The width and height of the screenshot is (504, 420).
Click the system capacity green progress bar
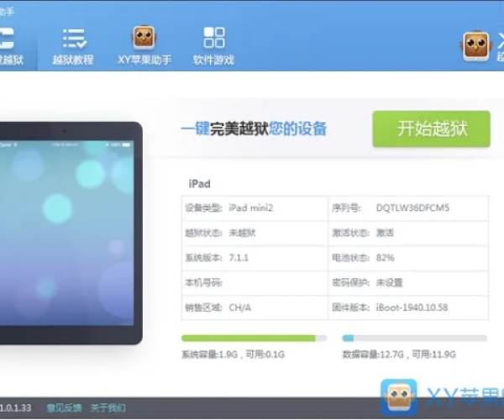pos(255,338)
